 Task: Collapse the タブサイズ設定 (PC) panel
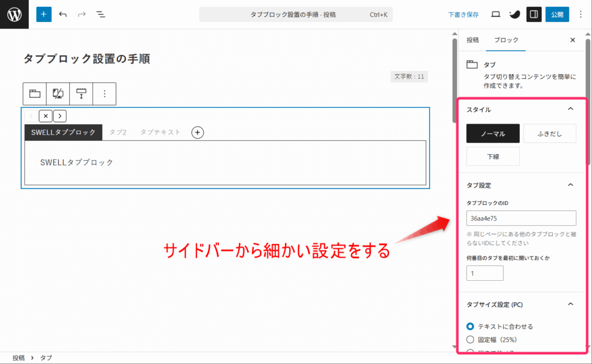pyautogui.click(x=571, y=304)
